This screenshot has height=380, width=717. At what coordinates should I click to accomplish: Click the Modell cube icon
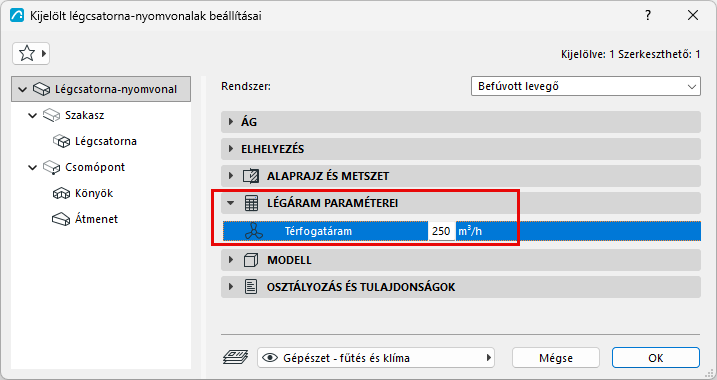[x=251, y=260]
